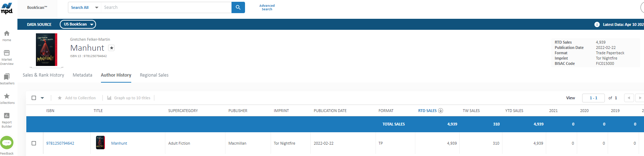Click the blue search magnifier button
Viewport: 644px width, 156px height.
(x=238, y=7)
